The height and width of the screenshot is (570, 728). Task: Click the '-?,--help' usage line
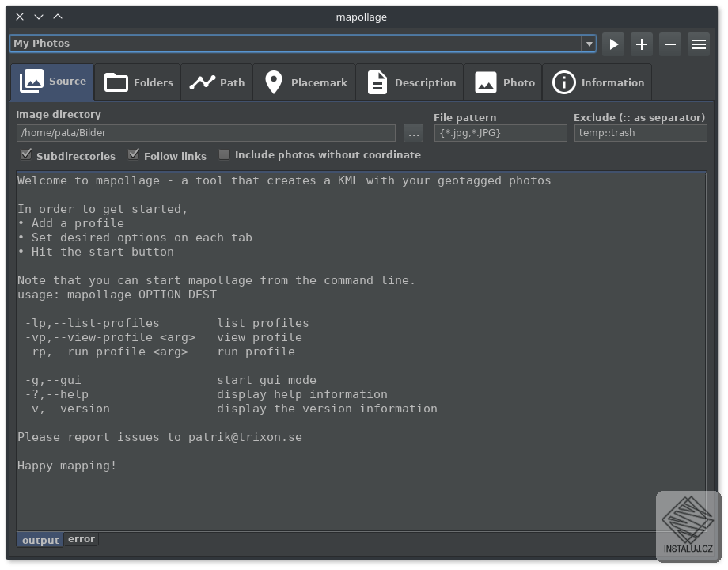click(x=207, y=394)
